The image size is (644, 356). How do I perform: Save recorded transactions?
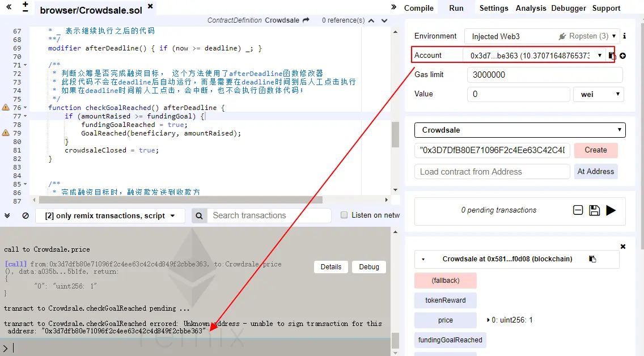(594, 210)
